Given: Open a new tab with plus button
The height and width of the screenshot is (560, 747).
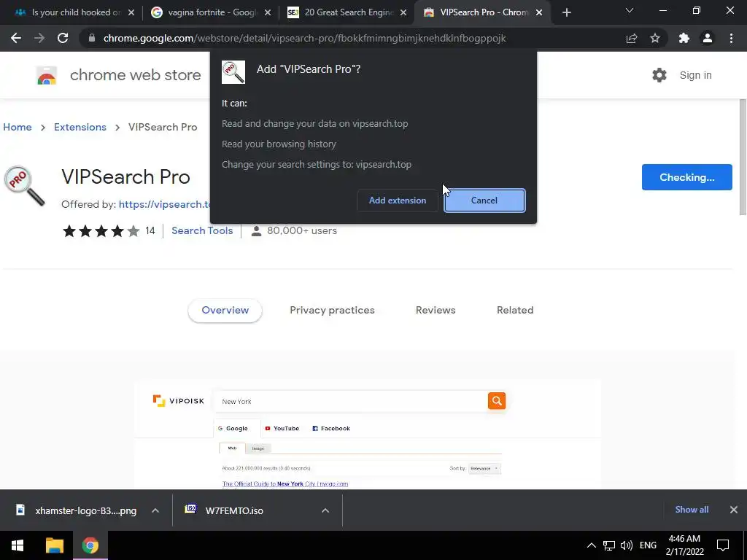Looking at the screenshot, I should click(566, 12).
